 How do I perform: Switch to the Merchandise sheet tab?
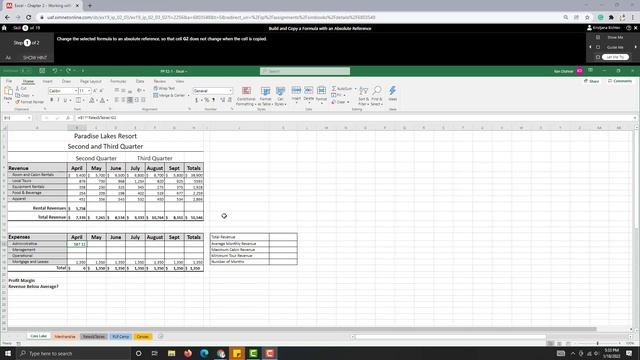[65, 337]
